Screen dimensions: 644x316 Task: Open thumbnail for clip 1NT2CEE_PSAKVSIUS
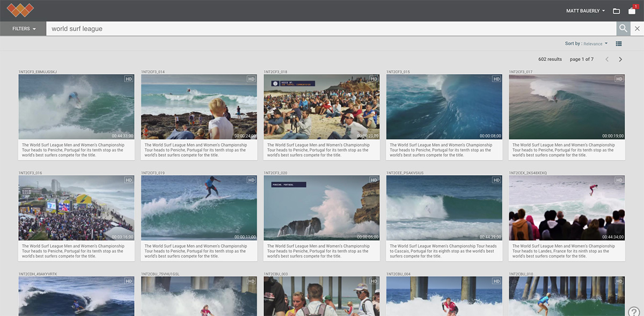pos(444,208)
